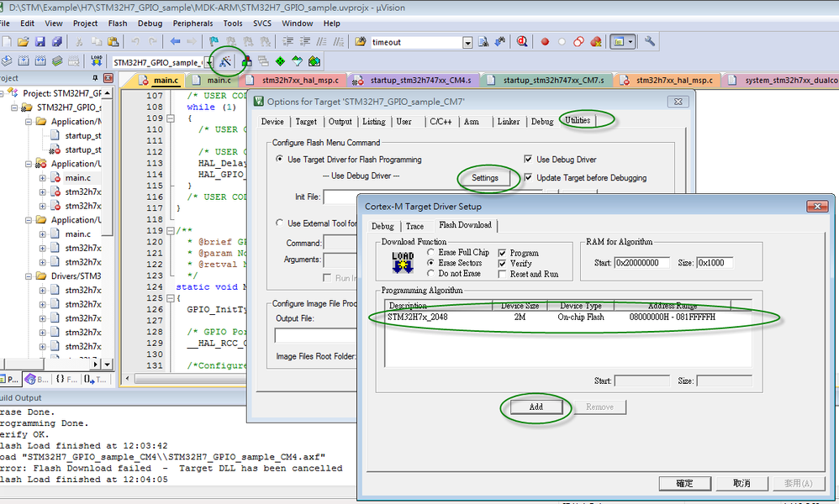Toggle the Use Debug Driver checkbox
Image resolution: width=839 pixels, height=504 pixels.
529,160
